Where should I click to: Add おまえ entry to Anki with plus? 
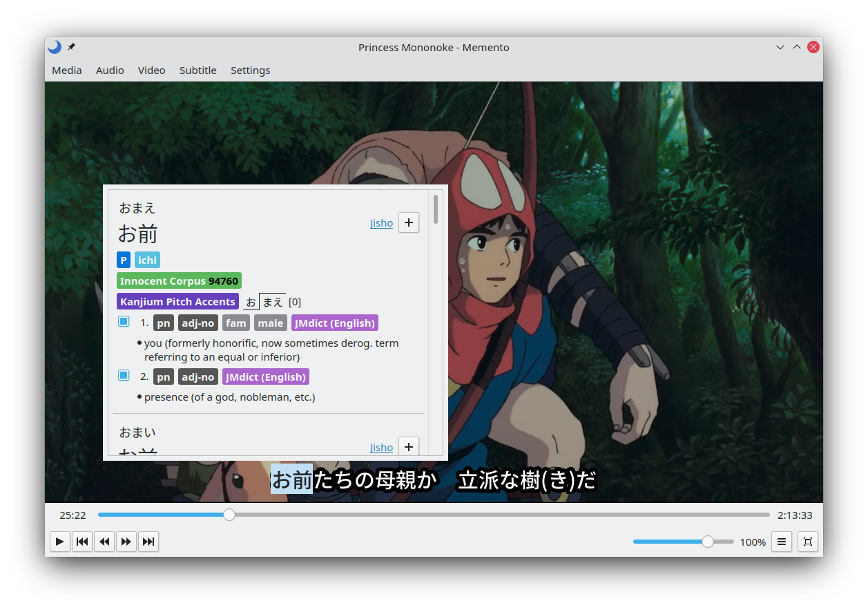click(409, 222)
